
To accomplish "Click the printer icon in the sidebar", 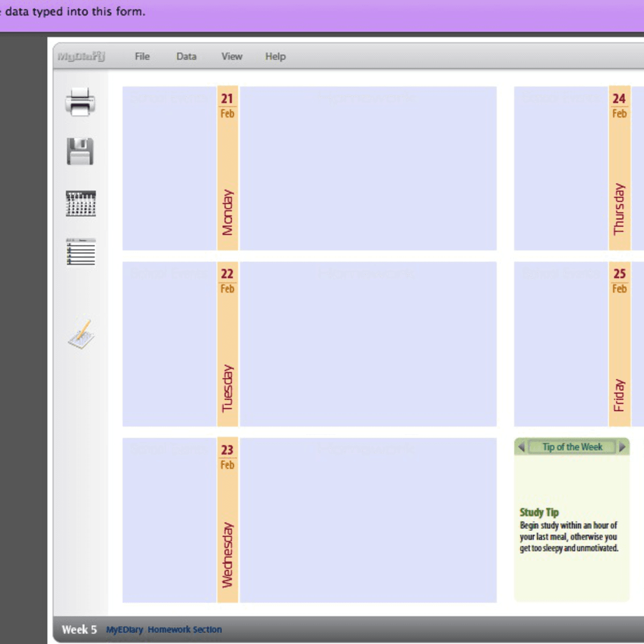I will click(x=80, y=101).
